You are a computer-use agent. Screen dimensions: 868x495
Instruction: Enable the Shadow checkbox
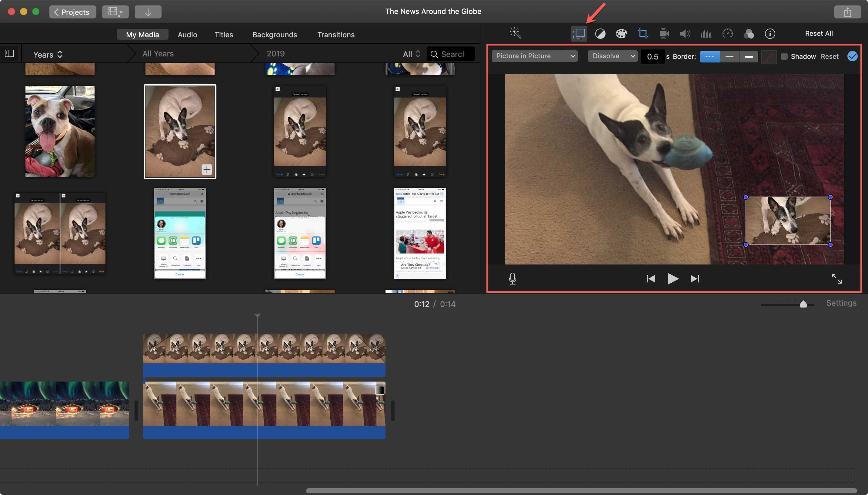pyautogui.click(x=784, y=56)
